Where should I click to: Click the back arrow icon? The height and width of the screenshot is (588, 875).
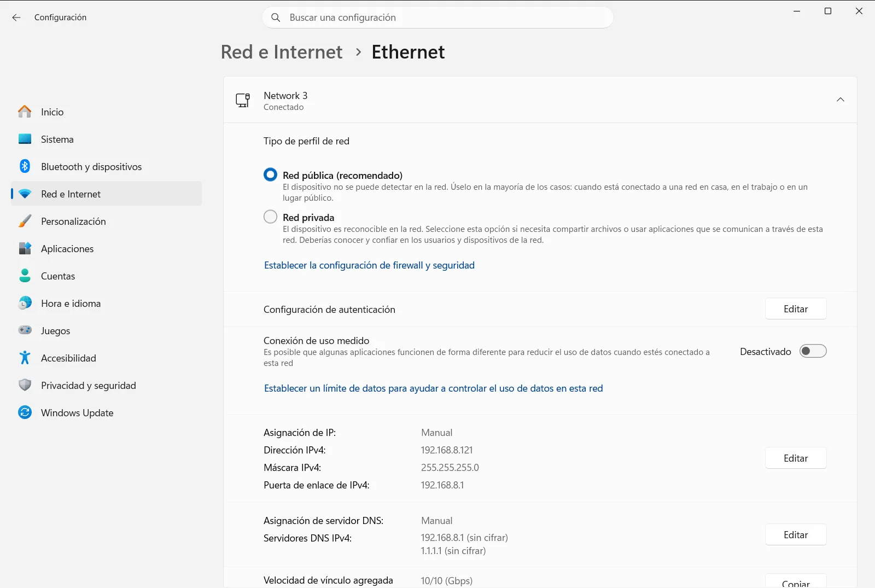pyautogui.click(x=16, y=18)
